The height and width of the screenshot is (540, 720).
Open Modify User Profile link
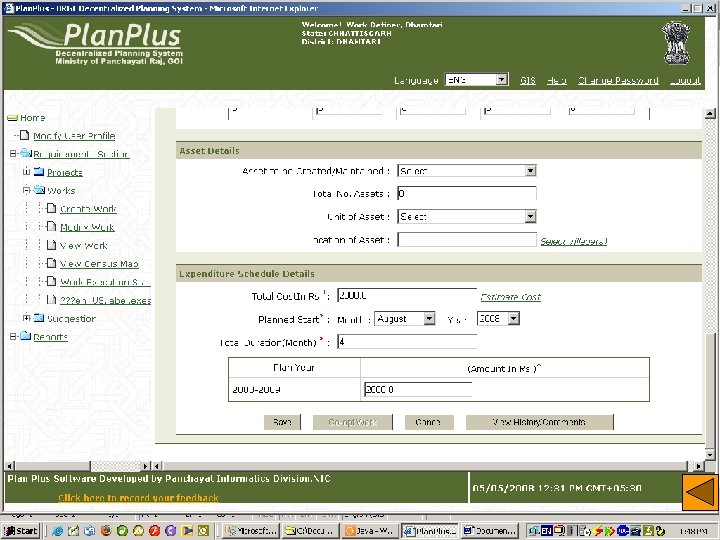click(x=74, y=136)
